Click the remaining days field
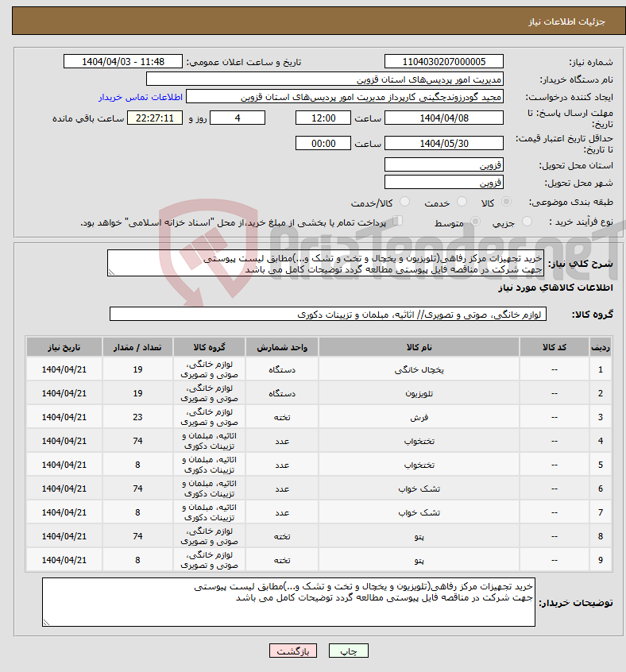The image size is (626, 672). tap(238, 118)
